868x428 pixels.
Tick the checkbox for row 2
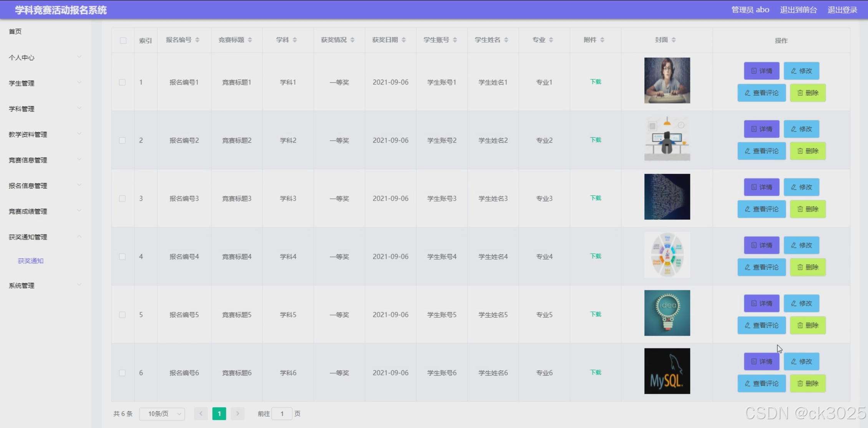pos(122,140)
